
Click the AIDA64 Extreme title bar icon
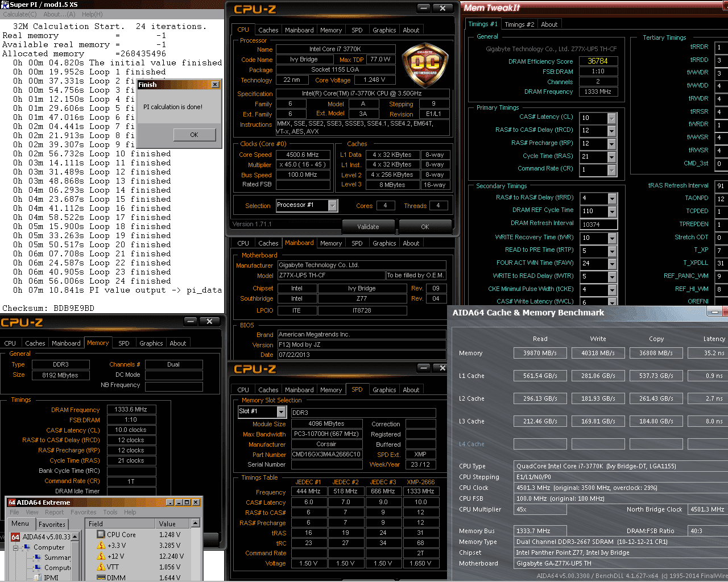coord(11,502)
